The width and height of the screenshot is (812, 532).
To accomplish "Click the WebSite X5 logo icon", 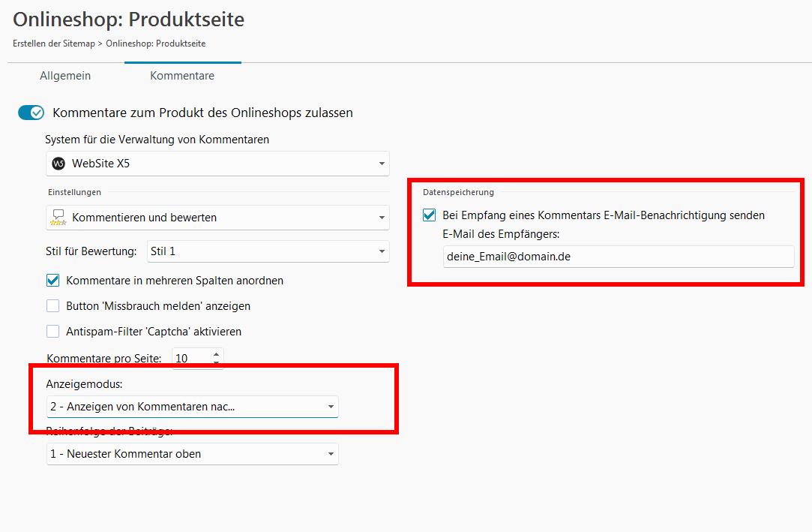I will (58, 164).
